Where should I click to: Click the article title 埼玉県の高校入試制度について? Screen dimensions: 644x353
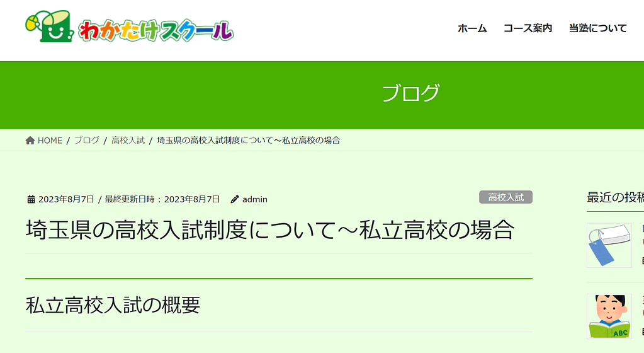point(269,230)
